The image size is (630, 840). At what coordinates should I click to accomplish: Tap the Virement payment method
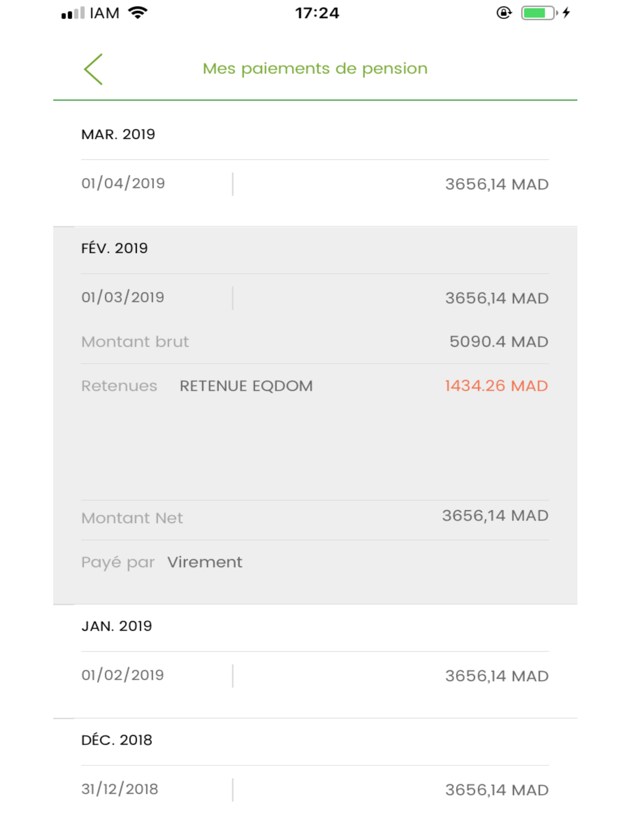205,562
